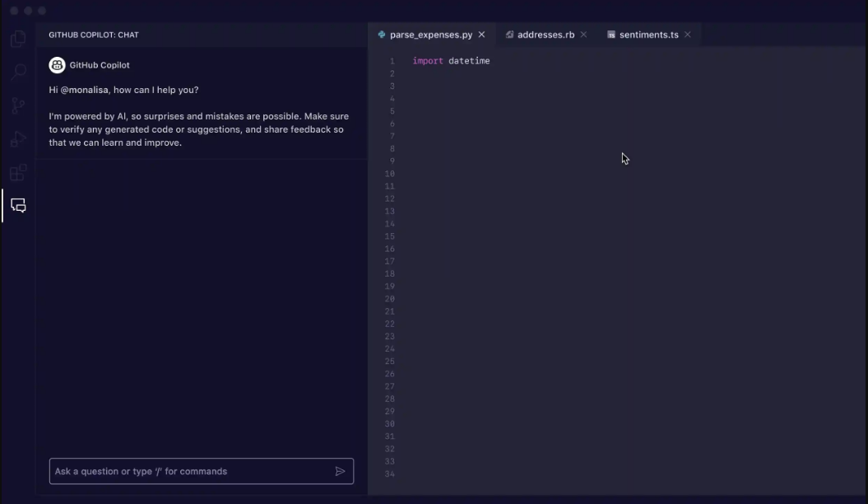
Task: Open Source Control branch icon
Action: [x=18, y=105]
